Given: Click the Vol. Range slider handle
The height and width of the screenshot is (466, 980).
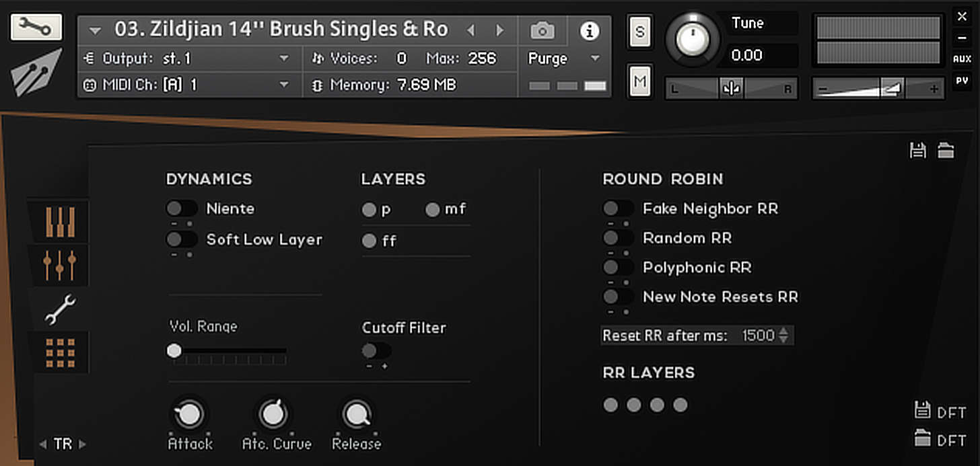Looking at the screenshot, I should pos(174,350).
